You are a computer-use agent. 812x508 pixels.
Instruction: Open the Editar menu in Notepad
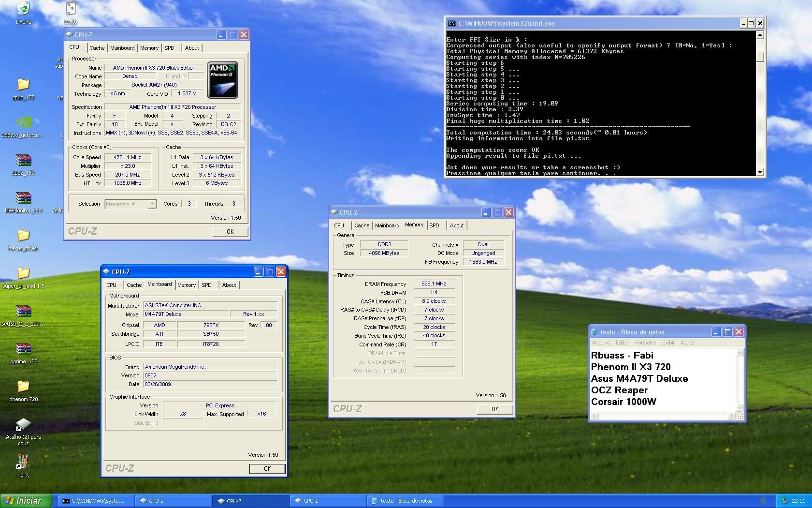pos(623,343)
